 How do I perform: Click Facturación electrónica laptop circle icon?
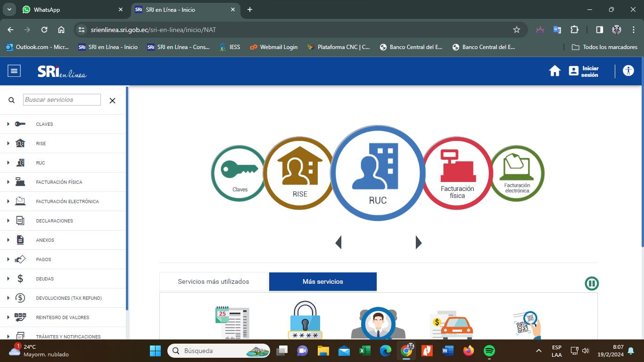coord(518,173)
